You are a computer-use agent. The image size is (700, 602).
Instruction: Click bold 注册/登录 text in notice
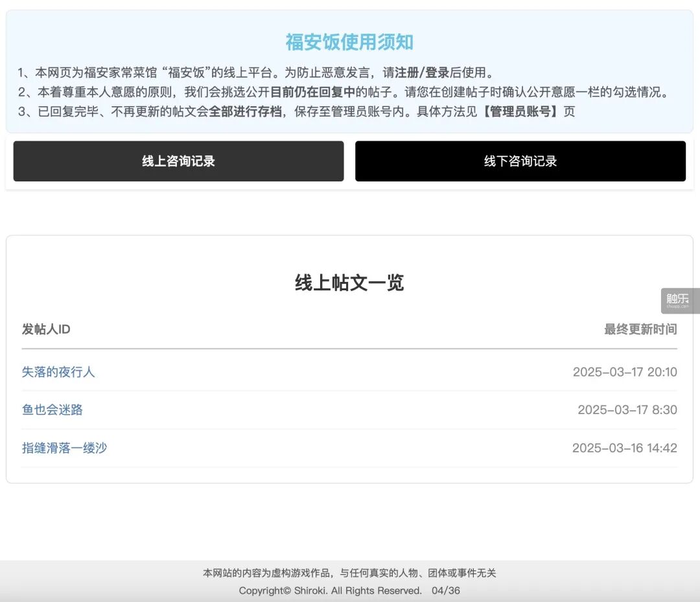[422, 73]
